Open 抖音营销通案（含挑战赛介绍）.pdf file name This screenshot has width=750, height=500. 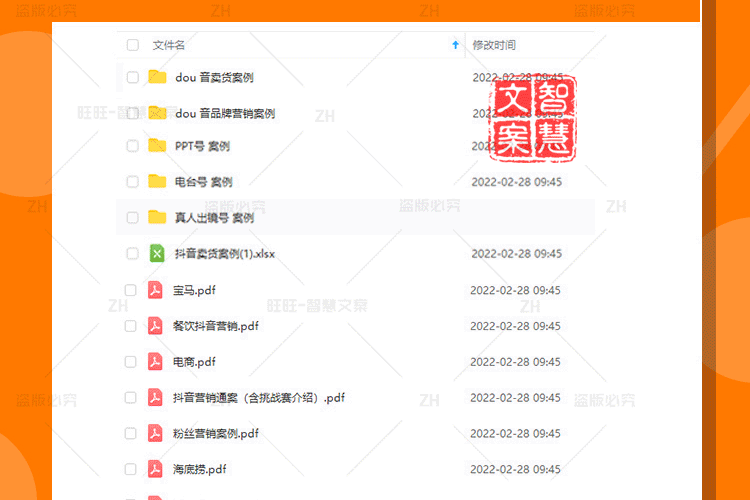(x=259, y=398)
